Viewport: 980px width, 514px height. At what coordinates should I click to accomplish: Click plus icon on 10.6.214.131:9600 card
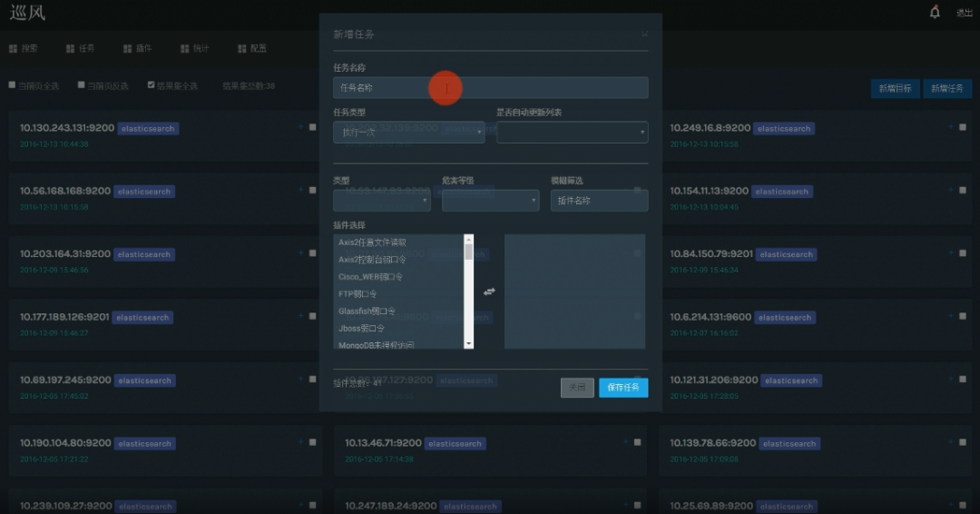[x=951, y=316]
